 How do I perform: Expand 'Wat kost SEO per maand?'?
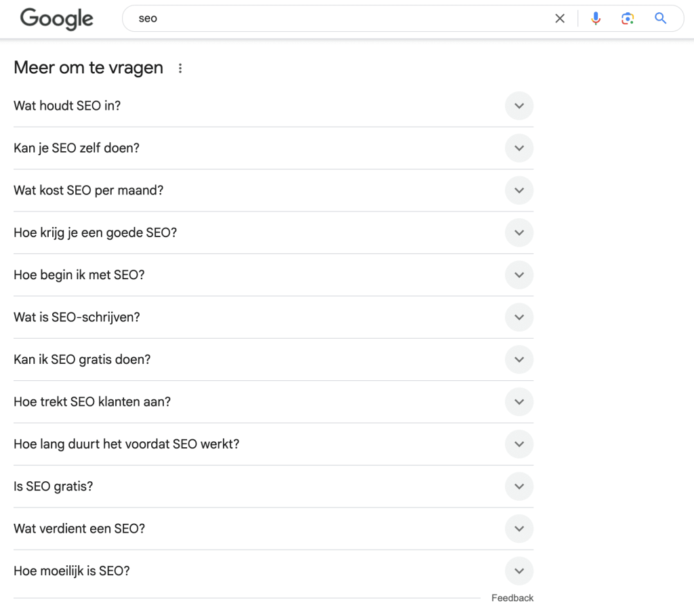click(x=518, y=190)
